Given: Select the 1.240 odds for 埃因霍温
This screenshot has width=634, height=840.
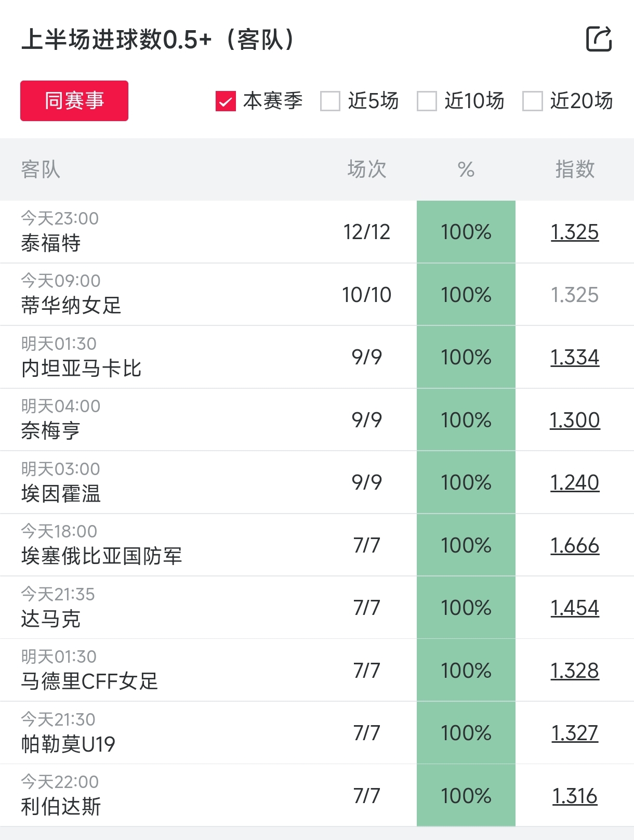Looking at the screenshot, I should point(575,482).
